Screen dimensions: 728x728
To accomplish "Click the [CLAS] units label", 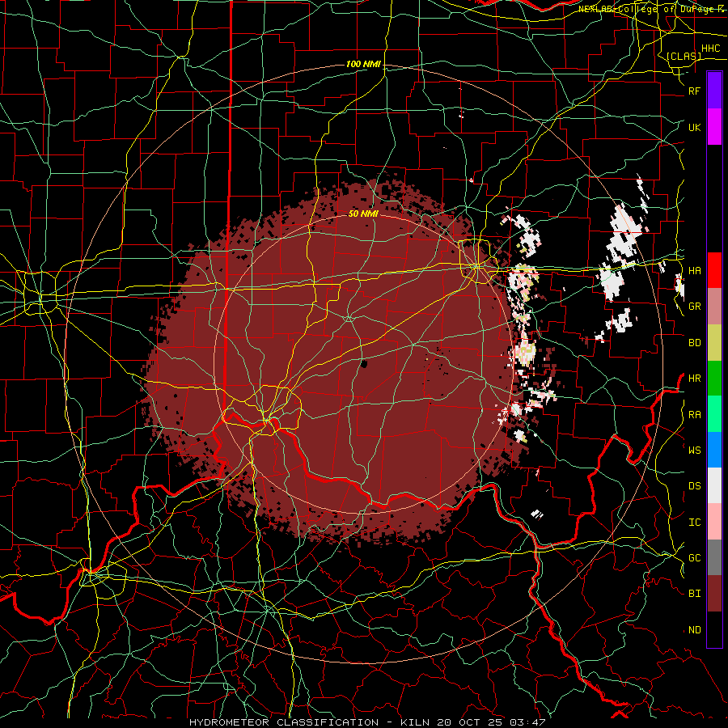I will (684, 57).
